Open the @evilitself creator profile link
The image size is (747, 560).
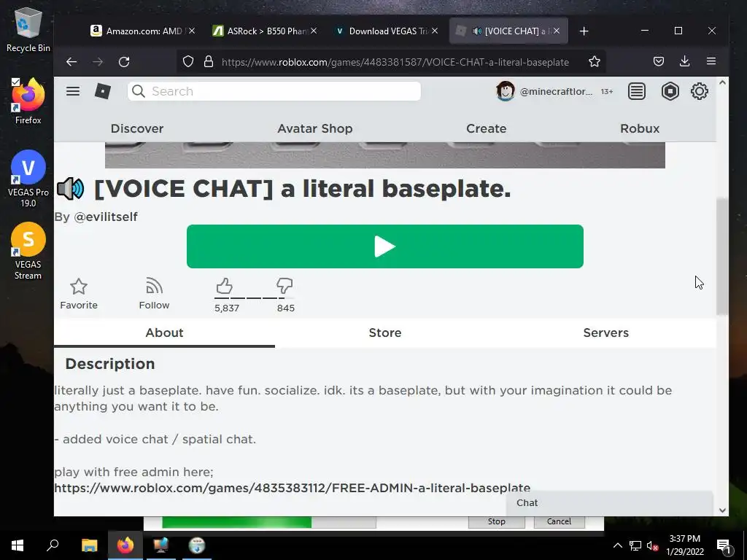click(106, 217)
